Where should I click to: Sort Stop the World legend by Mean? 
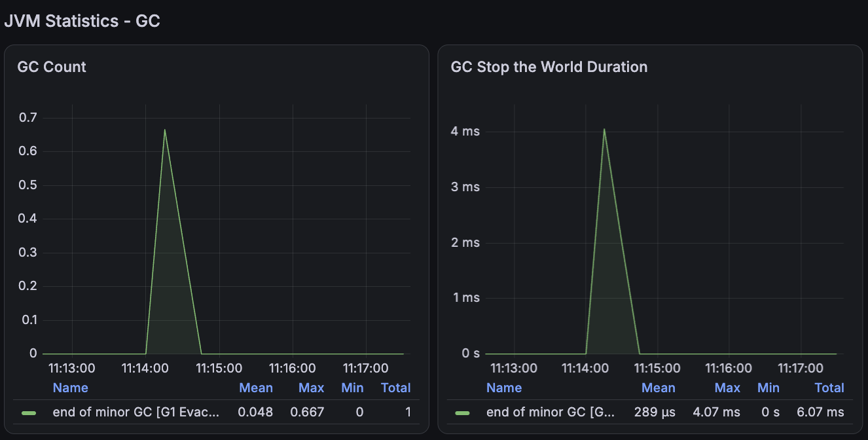(659, 388)
